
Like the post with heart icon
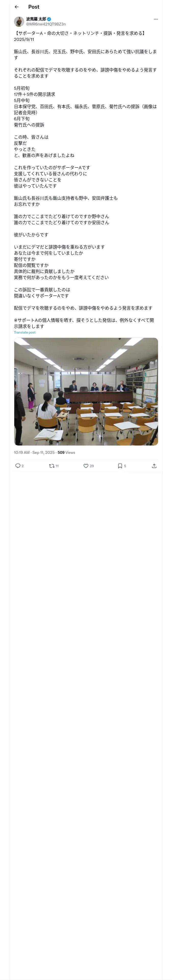coord(86,466)
